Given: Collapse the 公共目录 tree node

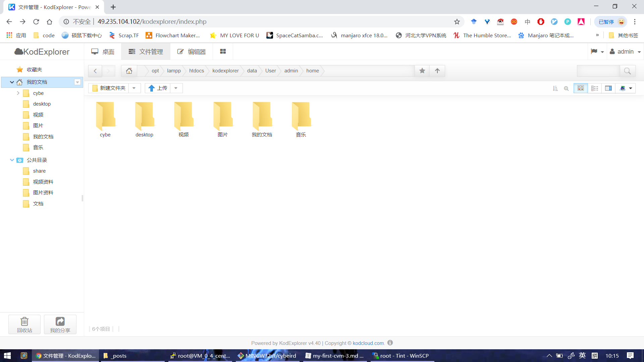Looking at the screenshot, I should click(12, 160).
